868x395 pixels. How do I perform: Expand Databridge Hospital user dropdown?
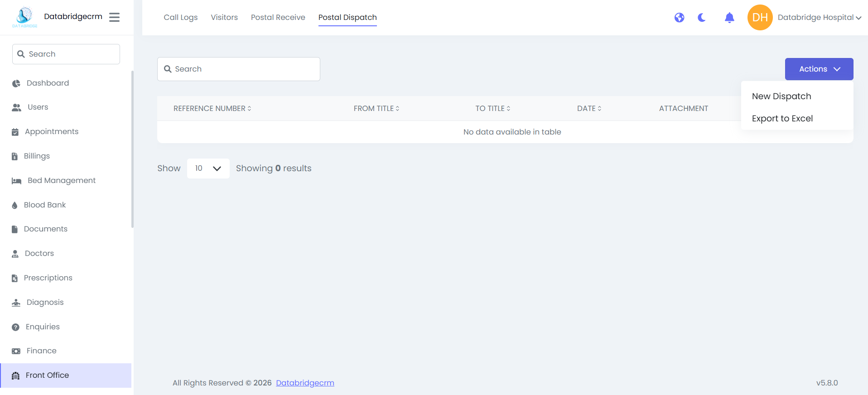[820, 18]
